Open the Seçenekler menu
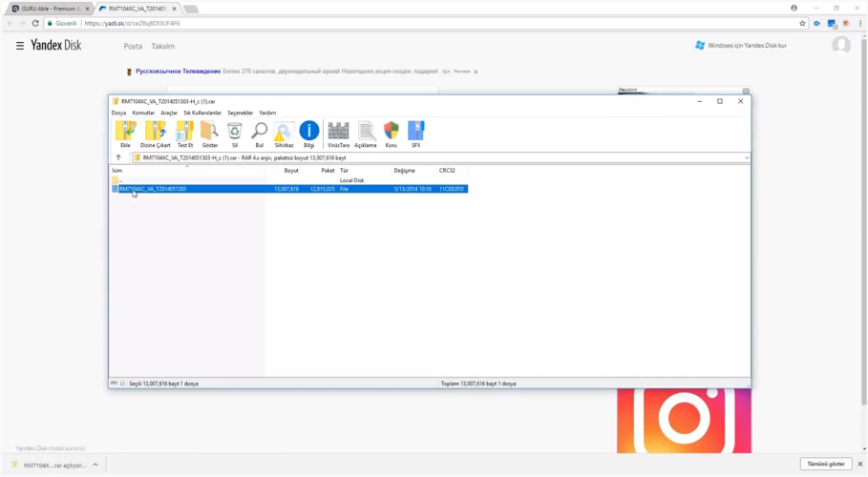This screenshot has width=868, height=477. (x=241, y=113)
